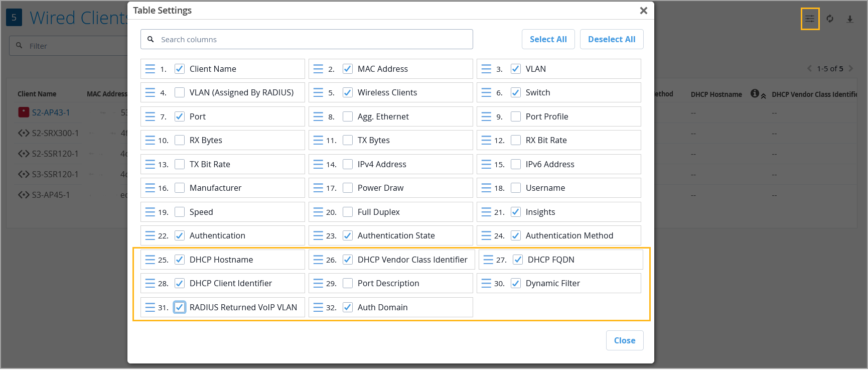Go to next page arrow
The height and width of the screenshot is (370, 868).
[x=851, y=68]
